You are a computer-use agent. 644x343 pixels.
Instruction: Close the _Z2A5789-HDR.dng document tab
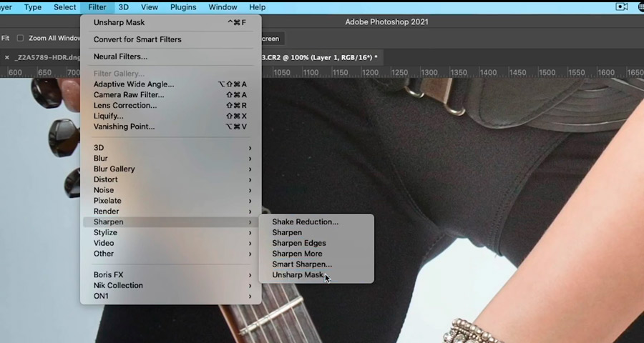(6, 57)
